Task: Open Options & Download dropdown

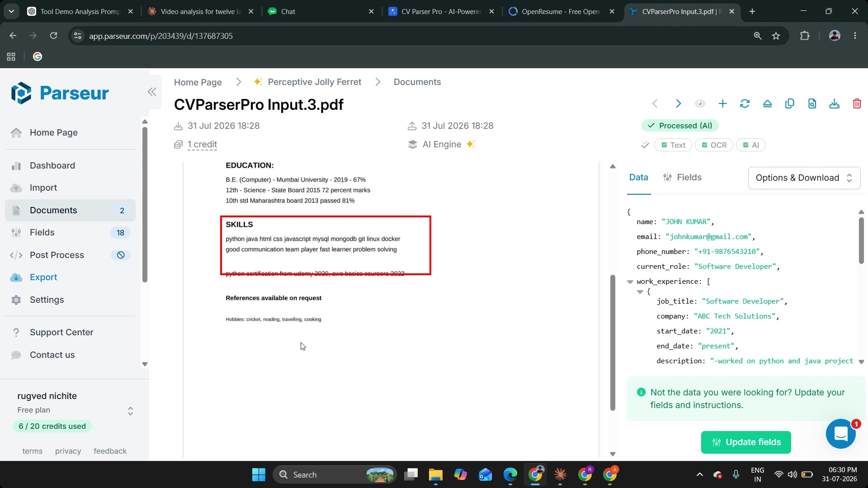Action: 804,178
